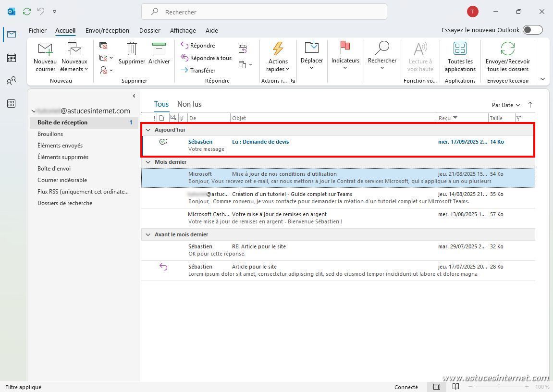Collapse the Mois dernier group

148,162
